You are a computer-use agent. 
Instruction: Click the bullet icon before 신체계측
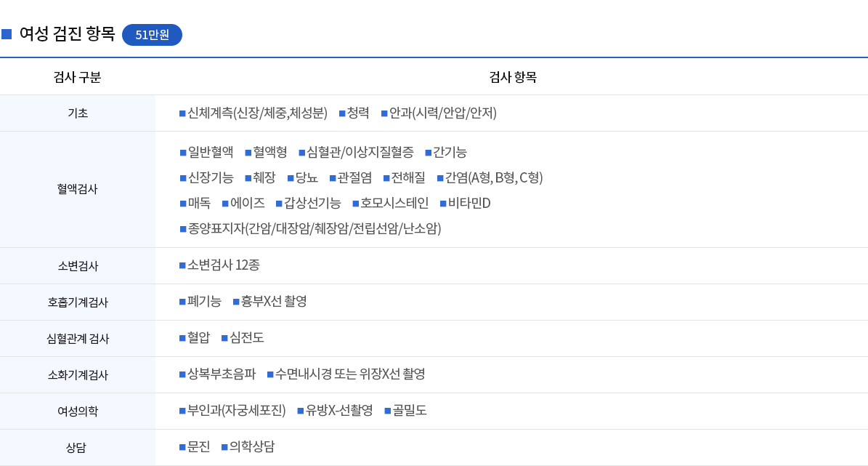click(x=182, y=113)
